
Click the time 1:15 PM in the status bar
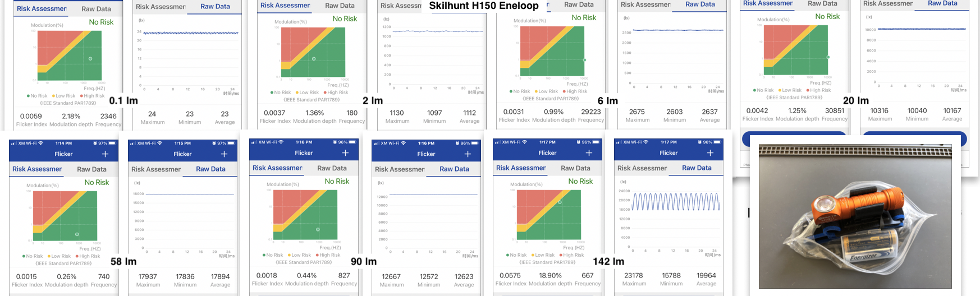(x=183, y=143)
